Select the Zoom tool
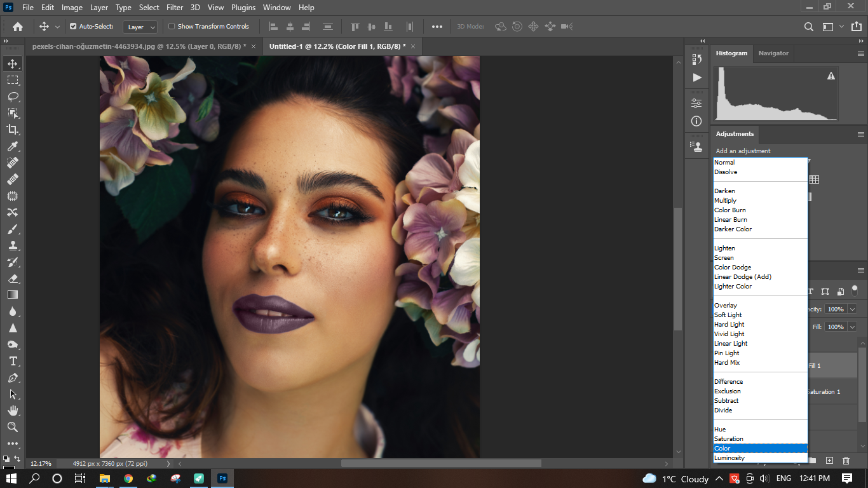868x488 pixels. coord(13,427)
